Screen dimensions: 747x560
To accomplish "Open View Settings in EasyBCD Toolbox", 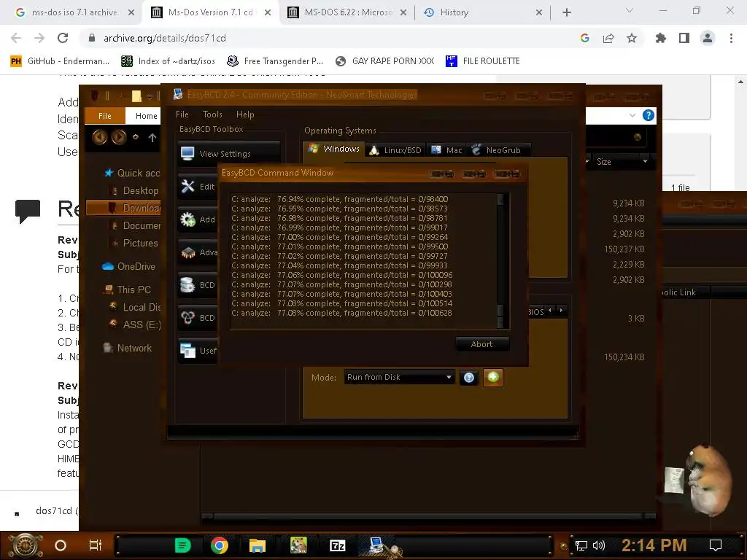I will (x=228, y=153).
